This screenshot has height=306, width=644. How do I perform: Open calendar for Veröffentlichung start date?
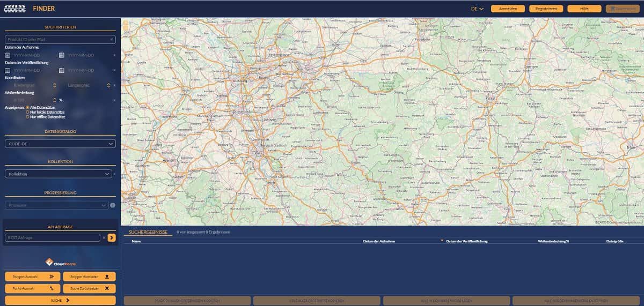pyautogui.click(x=8, y=70)
